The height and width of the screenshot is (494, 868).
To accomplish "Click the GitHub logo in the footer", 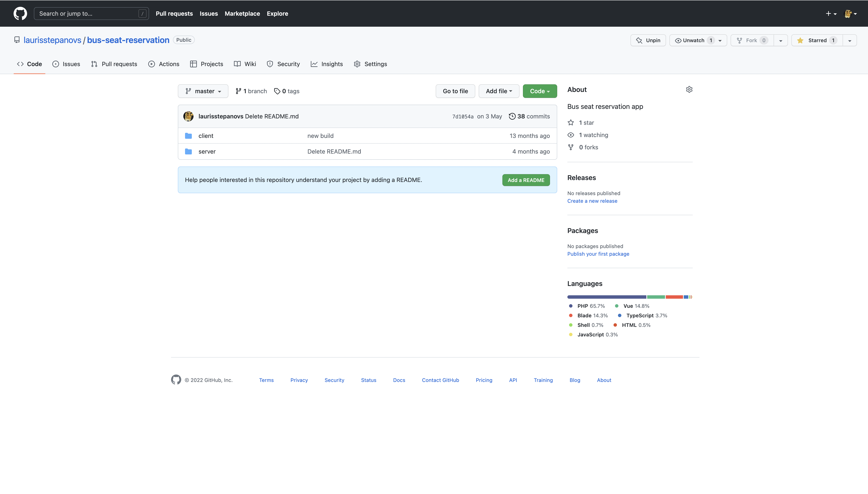I will (x=176, y=380).
